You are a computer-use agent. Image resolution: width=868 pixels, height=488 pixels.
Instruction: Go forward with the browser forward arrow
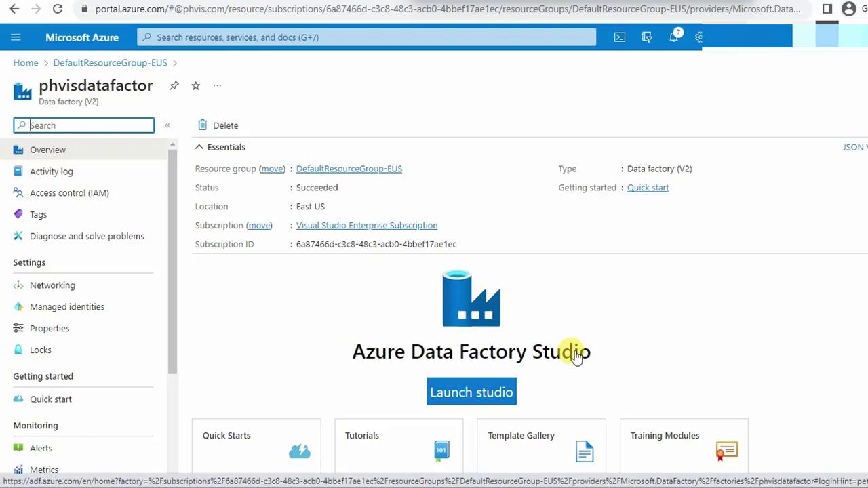click(36, 9)
